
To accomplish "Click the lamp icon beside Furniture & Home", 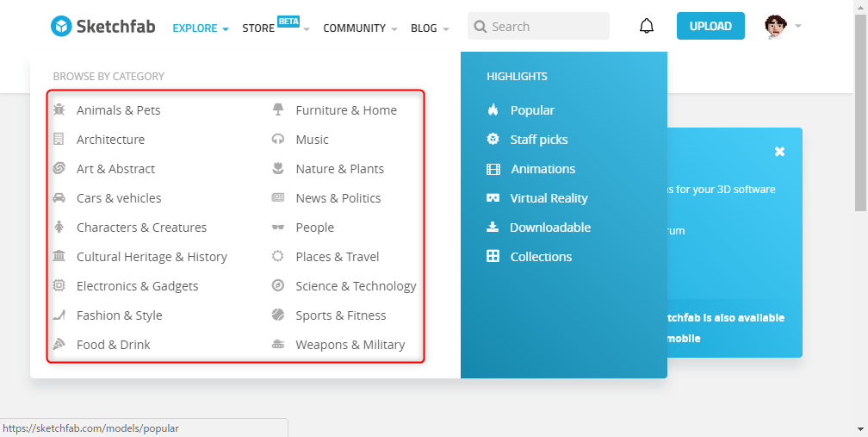I will click(278, 109).
